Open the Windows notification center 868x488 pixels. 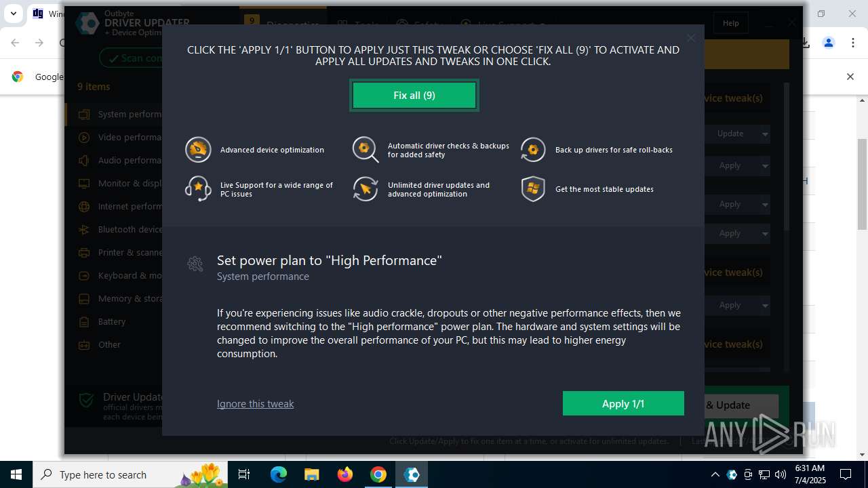point(846,474)
